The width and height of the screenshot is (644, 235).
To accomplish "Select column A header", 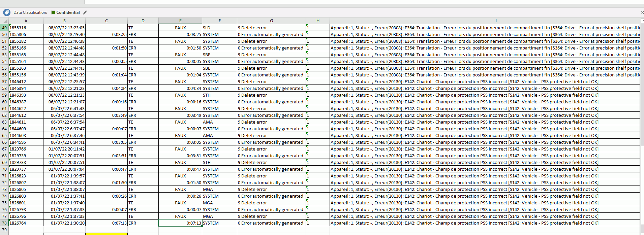I will (26, 21).
